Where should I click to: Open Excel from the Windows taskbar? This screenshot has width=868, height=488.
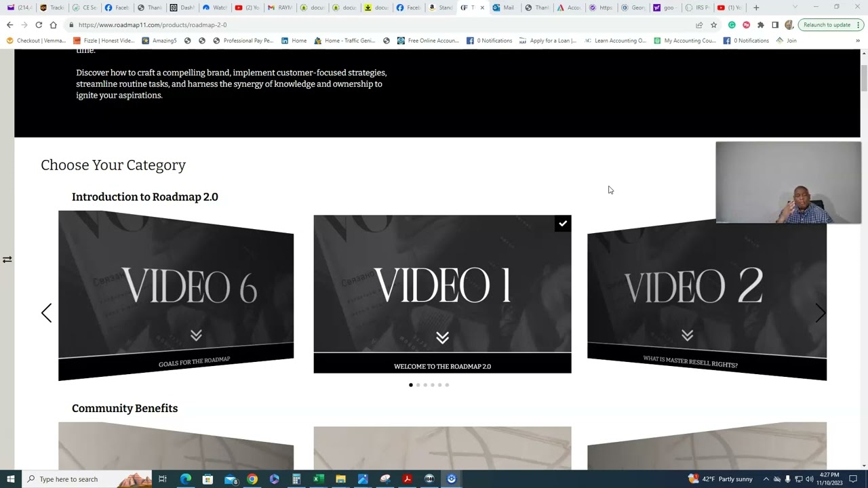[x=318, y=479]
